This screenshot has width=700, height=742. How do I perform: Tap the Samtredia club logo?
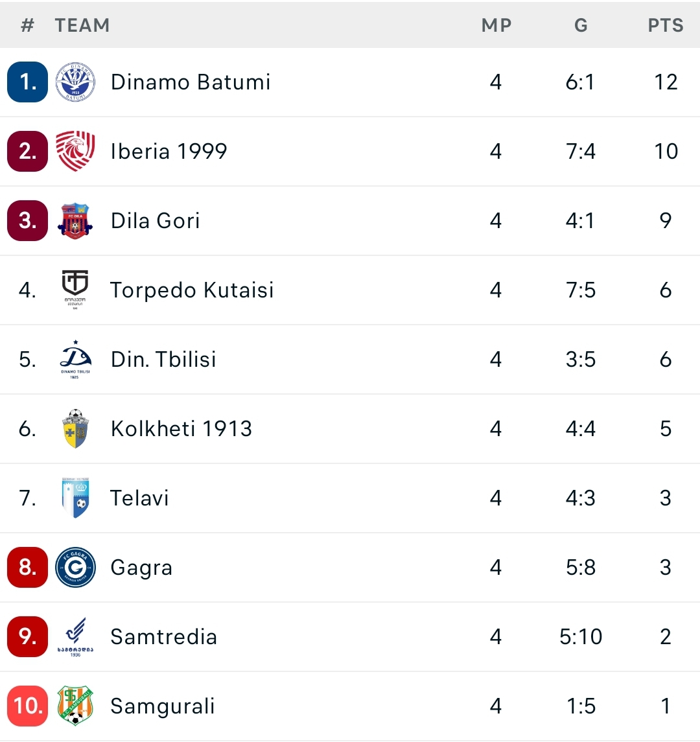(x=75, y=636)
